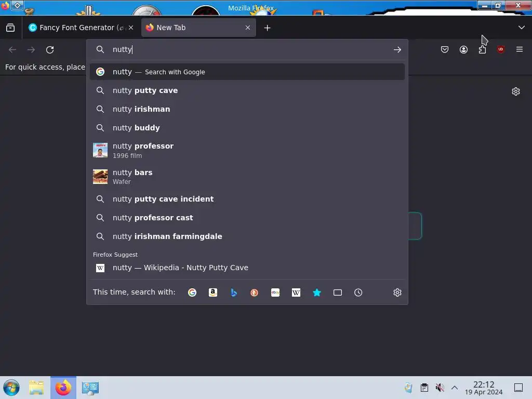
Task: Search with DuckDuckGo in the one-off search bar
Action: pyautogui.click(x=255, y=292)
